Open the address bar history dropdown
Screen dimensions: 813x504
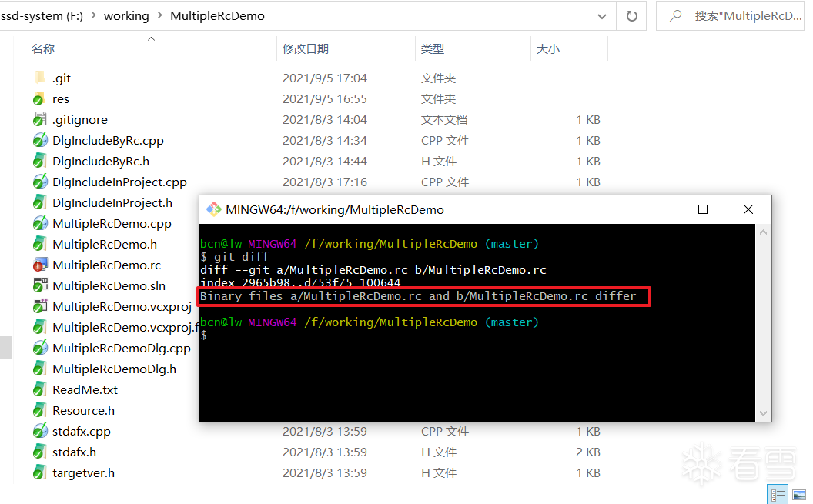pos(602,16)
